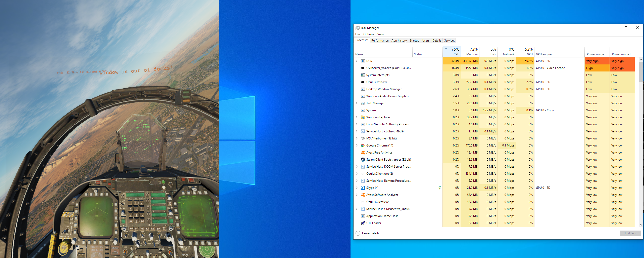Open the Options menu

pyautogui.click(x=368, y=34)
